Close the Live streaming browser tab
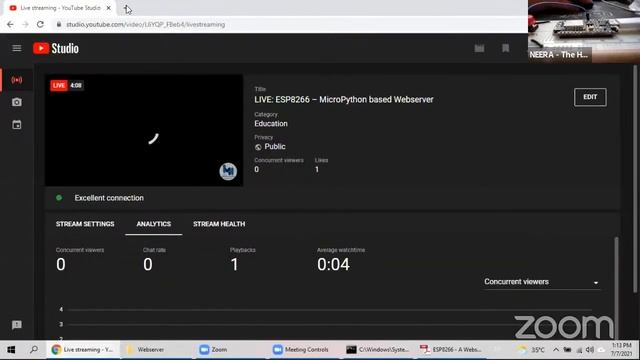640x360 pixels. pos(109,8)
